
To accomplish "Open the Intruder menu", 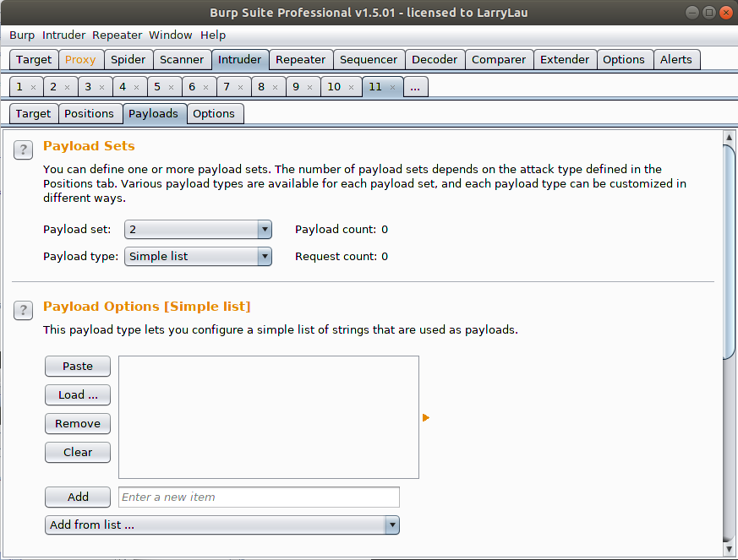I will click(x=63, y=35).
